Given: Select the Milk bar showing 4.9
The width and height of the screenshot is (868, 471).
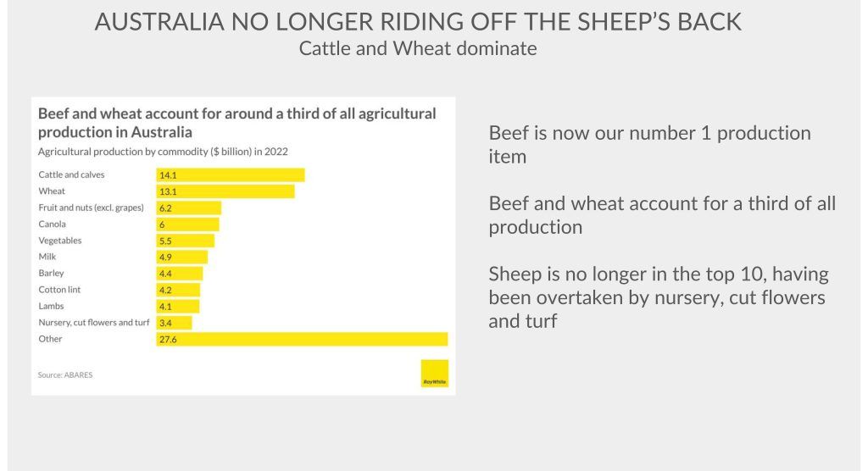Looking at the screenshot, I should click(x=182, y=257).
